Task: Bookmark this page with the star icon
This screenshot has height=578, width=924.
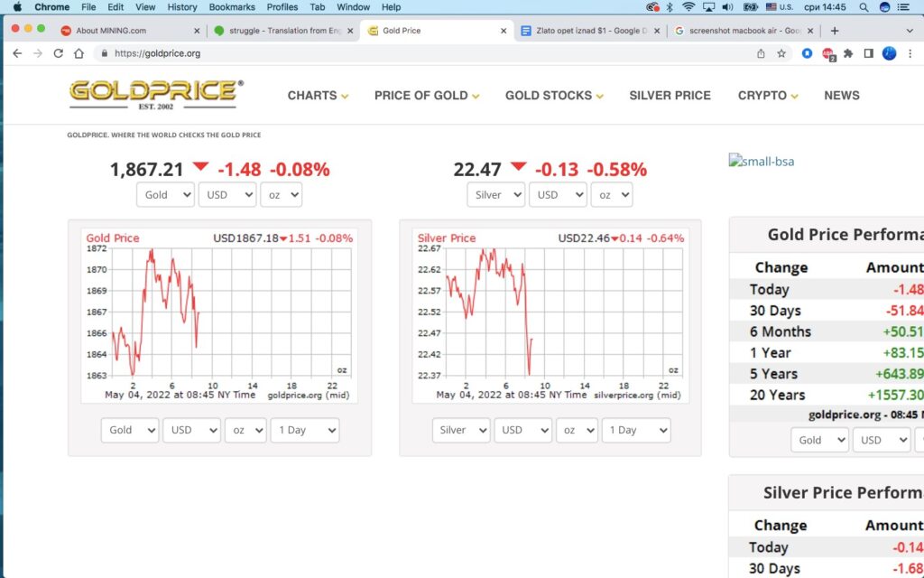Action: tap(781, 53)
